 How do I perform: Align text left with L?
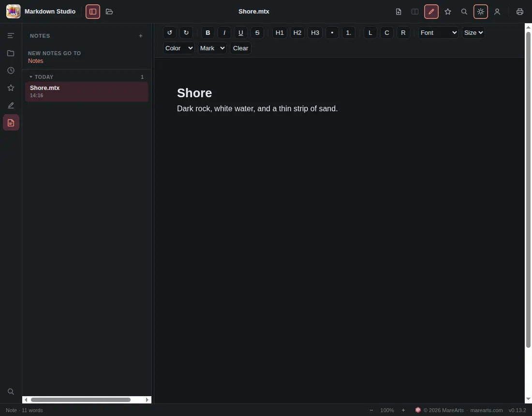pyautogui.click(x=370, y=32)
